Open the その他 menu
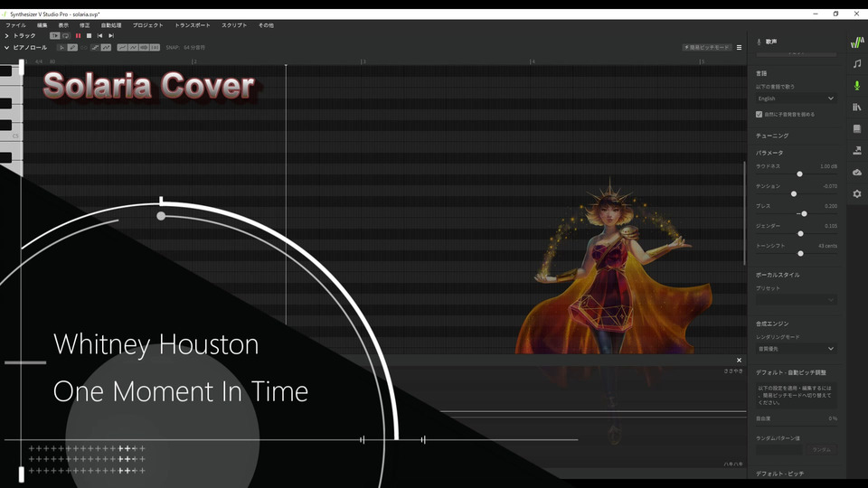868x488 pixels. pyautogui.click(x=266, y=25)
